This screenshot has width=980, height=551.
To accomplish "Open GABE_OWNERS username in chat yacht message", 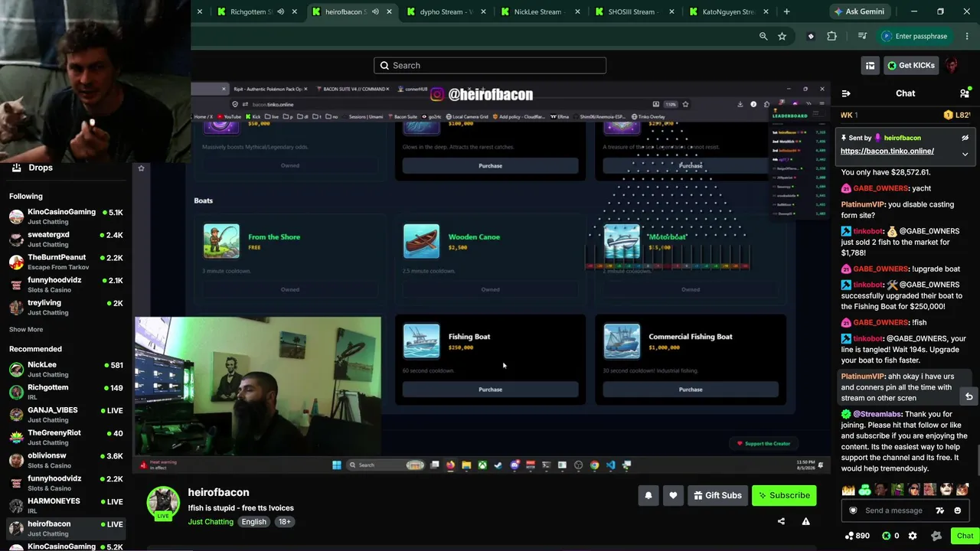I will coord(880,188).
